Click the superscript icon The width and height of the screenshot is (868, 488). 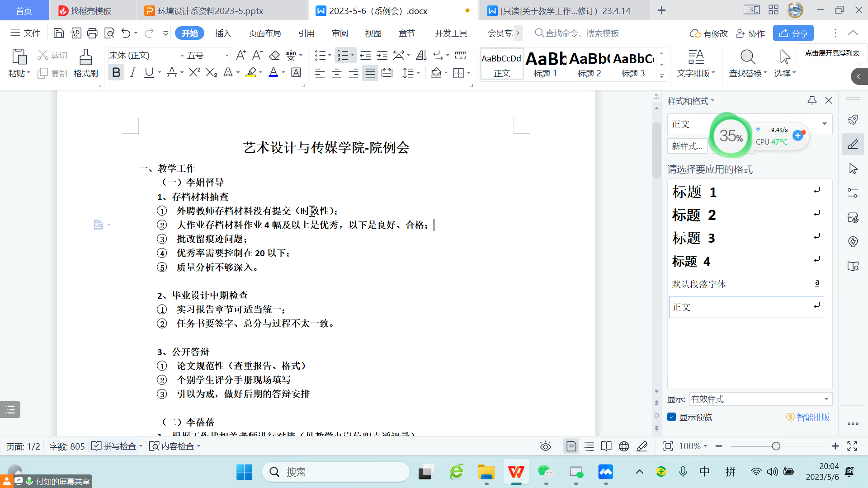tap(194, 73)
